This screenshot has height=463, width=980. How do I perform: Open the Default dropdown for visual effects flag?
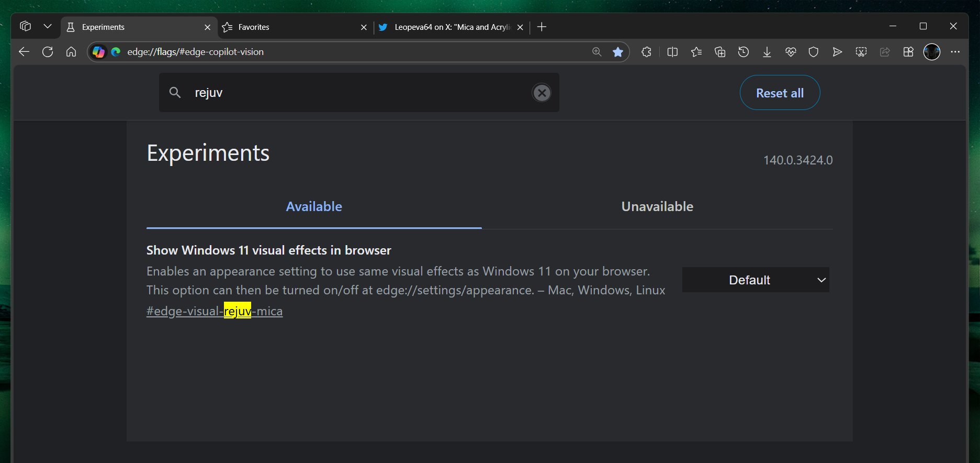[756, 280]
